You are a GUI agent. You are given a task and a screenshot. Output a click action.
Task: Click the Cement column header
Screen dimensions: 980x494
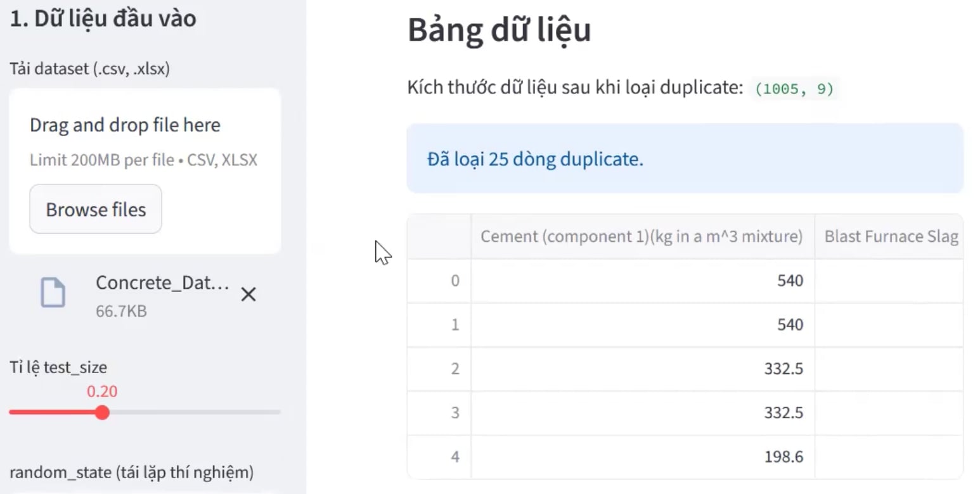tap(642, 237)
